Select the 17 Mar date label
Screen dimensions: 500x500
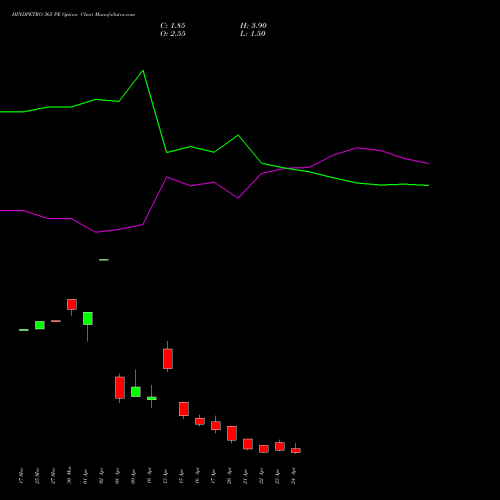(x=21, y=476)
